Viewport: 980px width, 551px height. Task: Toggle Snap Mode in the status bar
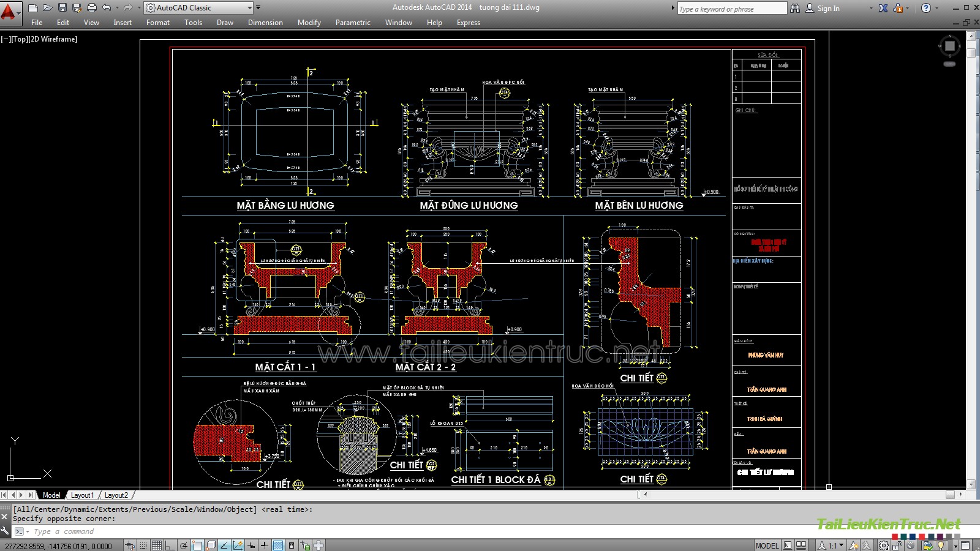click(x=143, y=545)
